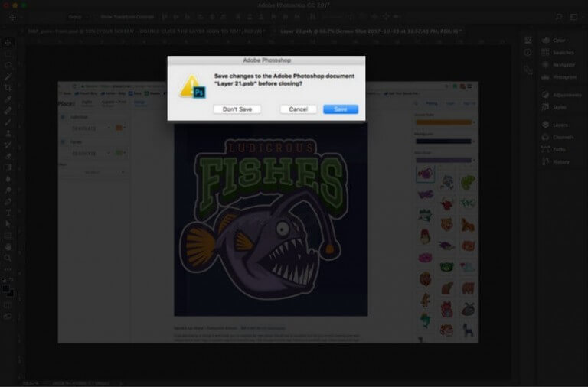Click the foreground color swatch
The height and width of the screenshot is (387, 588).
coord(5,288)
